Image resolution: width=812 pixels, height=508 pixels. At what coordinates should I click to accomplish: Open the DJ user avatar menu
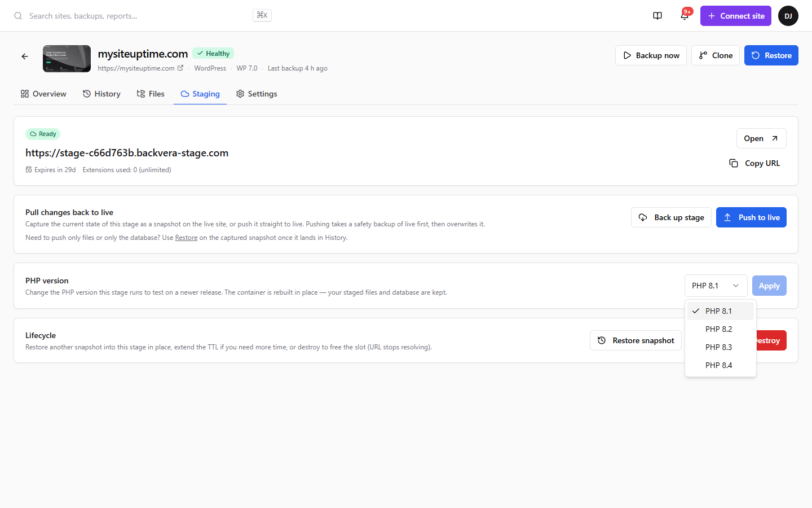pyautogui.click(x=788, y=16)
